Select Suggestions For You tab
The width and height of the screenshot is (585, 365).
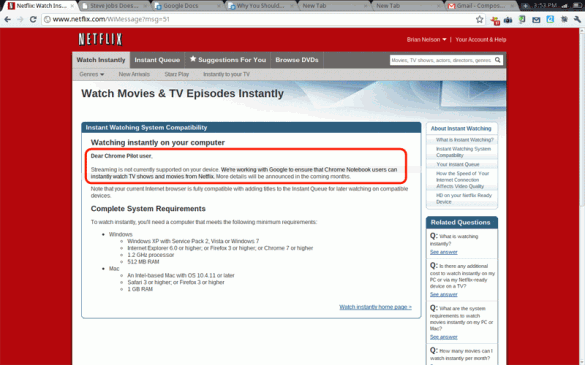228,60
